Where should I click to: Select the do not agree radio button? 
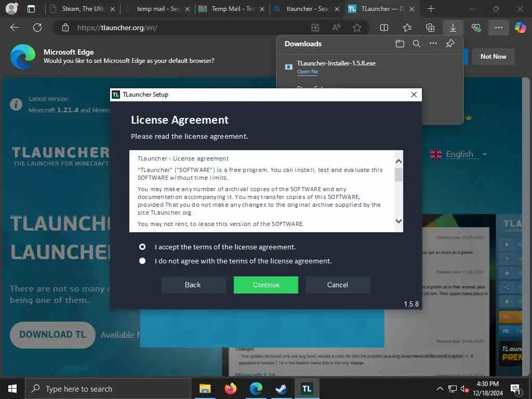point(142,261)
